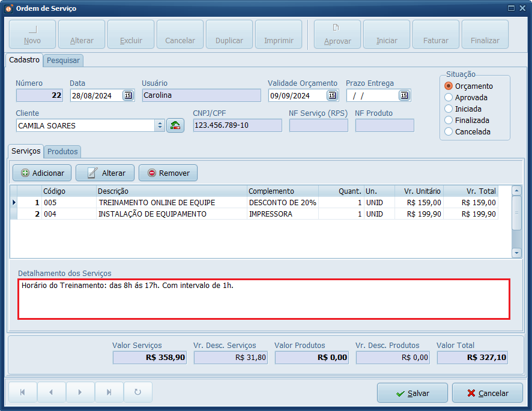Click the Adicionar service button
The height and width of the screenshot is (411, 532).
pos(42,173)
